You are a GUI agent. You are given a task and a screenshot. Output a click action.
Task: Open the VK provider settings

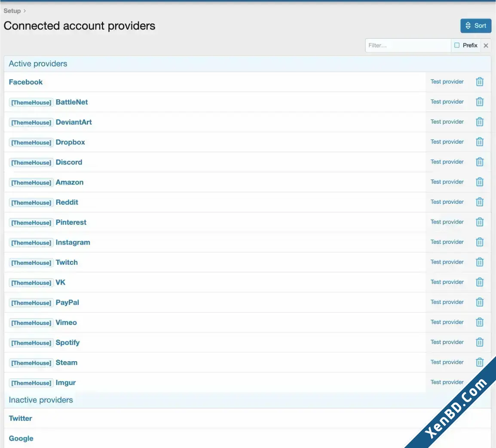[x=61, y=282]
